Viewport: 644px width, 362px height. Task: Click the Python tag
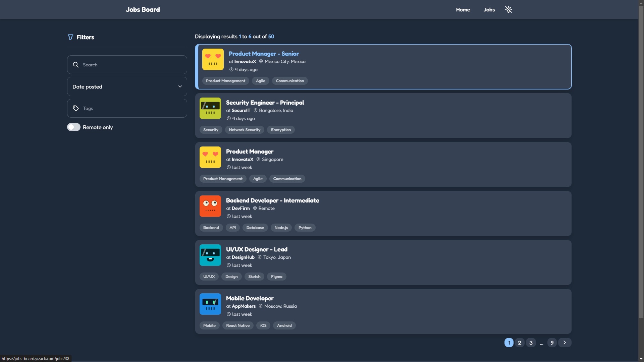point(305,228)
